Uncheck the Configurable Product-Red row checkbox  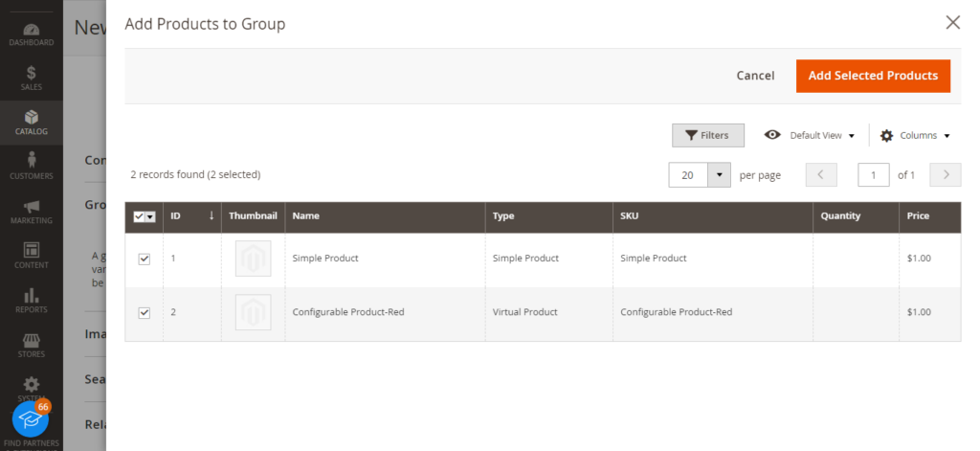pyautogui.click(x=145, y=313)
